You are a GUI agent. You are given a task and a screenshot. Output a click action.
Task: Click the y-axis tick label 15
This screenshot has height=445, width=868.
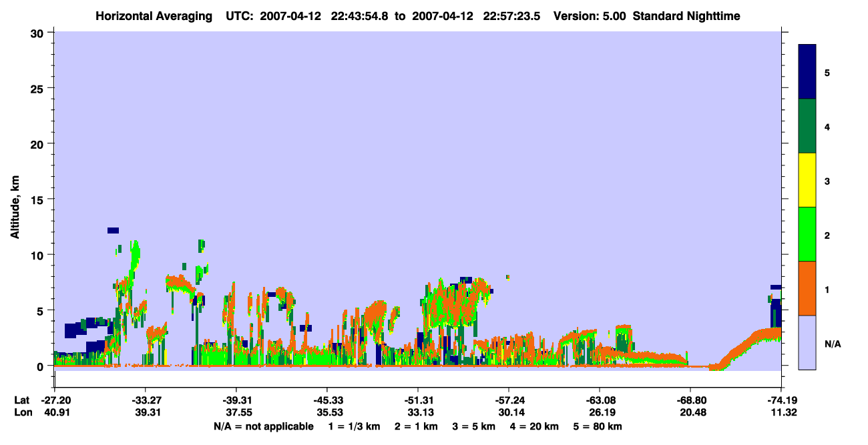(x=39, y=199)
